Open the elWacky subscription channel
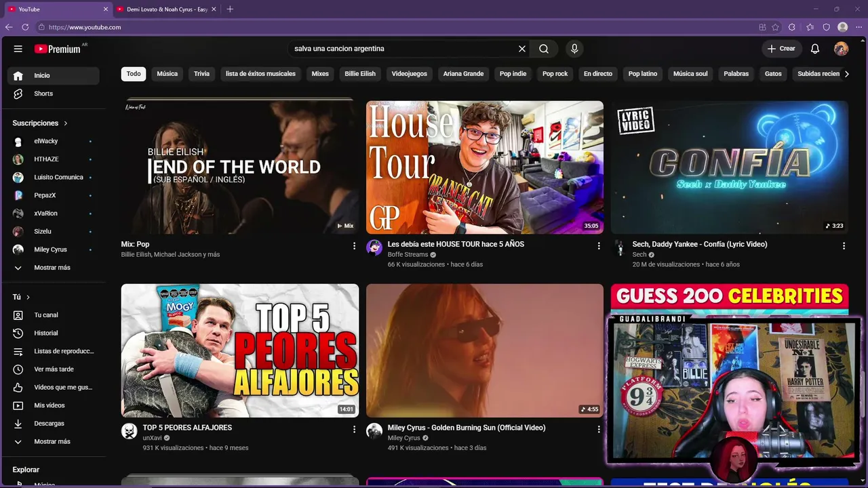Image resolution: width=868 pixels, height=488 pixels. 53,141
